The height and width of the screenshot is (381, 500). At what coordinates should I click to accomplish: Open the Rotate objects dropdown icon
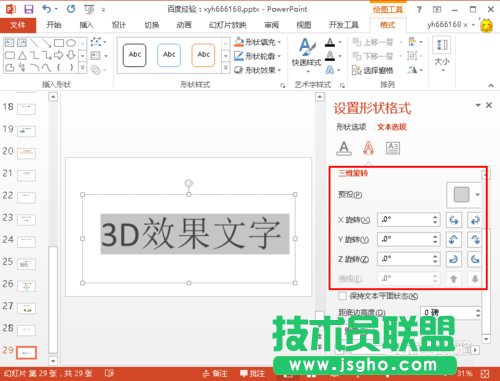(415, 70)
